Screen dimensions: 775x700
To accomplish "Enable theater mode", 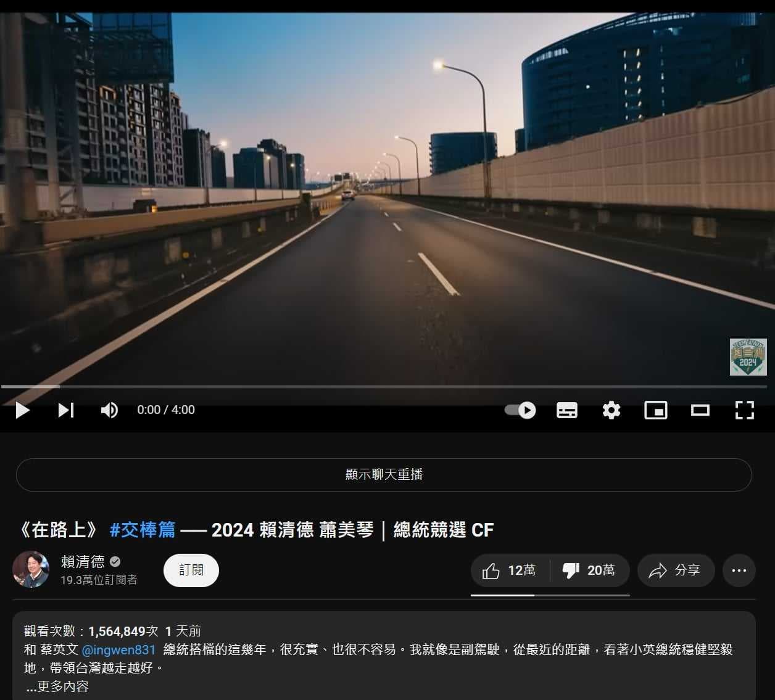I will [700, 410].
